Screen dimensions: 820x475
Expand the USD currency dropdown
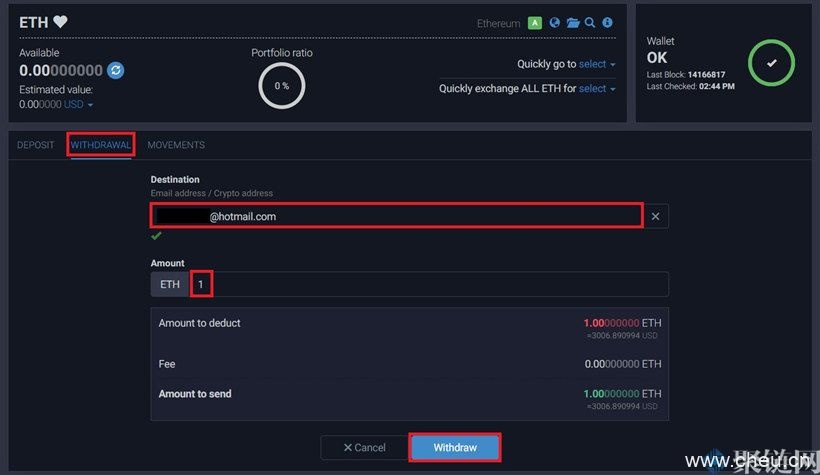[x=78, y=104]
